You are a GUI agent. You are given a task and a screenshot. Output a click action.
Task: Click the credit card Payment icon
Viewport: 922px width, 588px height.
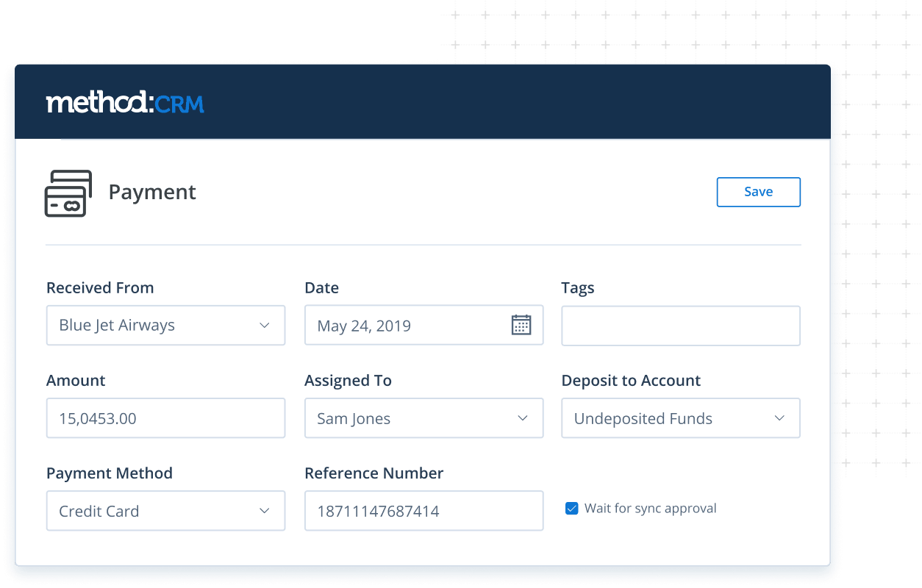click(x=68, y=193)
